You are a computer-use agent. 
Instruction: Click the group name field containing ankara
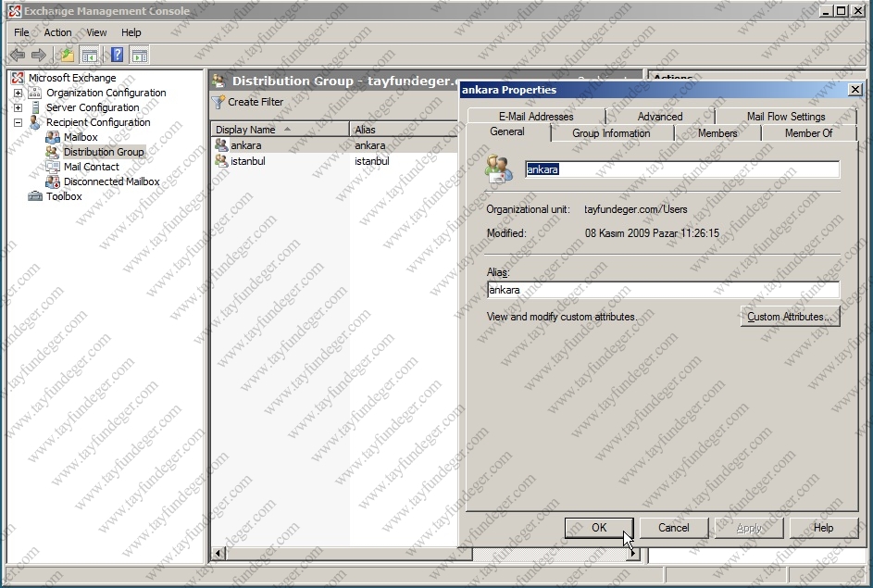pos(682,169)
